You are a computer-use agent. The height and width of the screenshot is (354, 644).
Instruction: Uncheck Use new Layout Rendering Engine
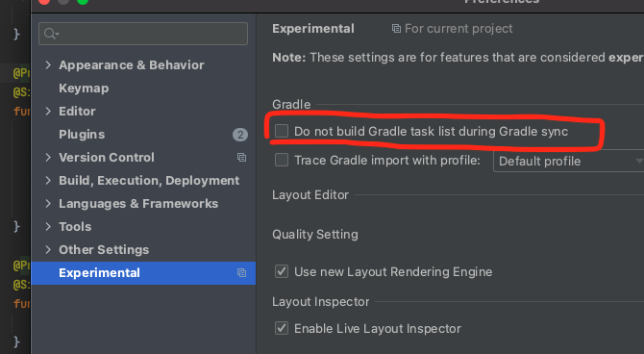(x=282, y=271)
